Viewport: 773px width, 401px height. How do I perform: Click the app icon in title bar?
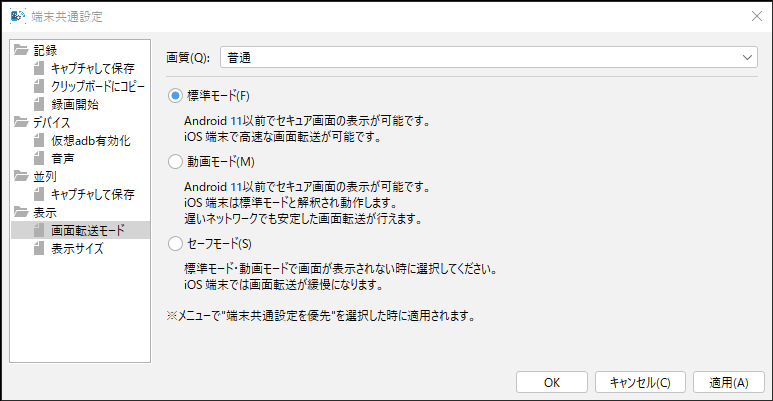[18, 16]
